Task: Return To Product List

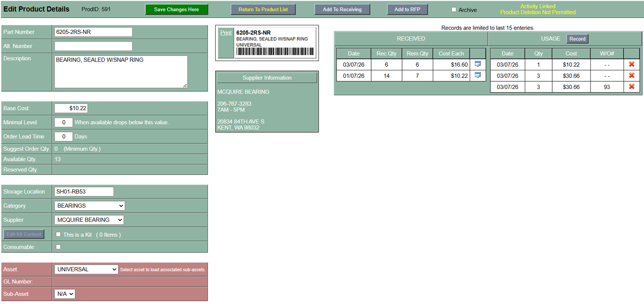Action: click(263, 10)
